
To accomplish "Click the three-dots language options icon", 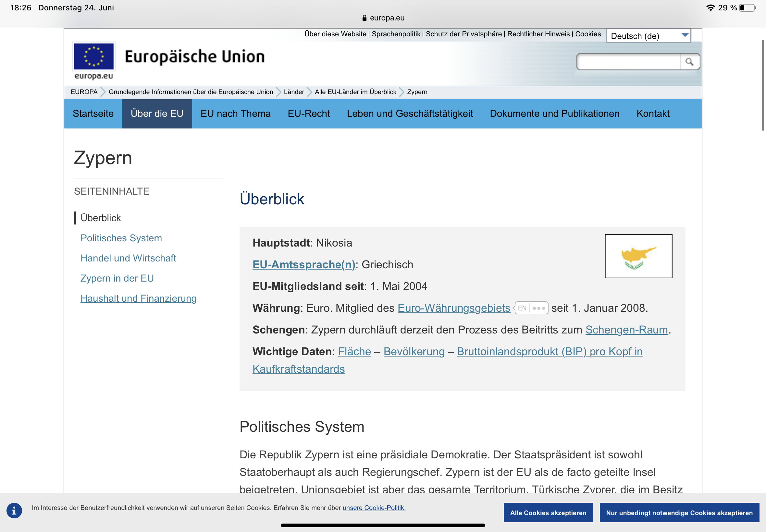I will coord(538,308).
